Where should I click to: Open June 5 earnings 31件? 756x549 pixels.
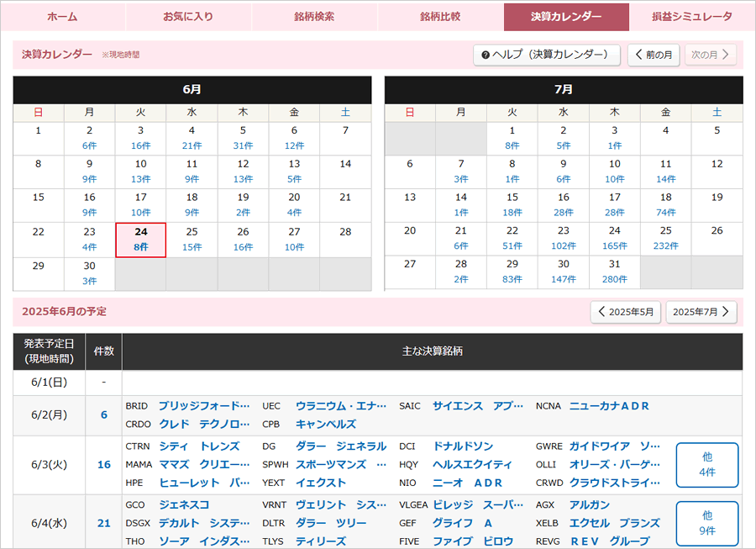click(243, 145)
